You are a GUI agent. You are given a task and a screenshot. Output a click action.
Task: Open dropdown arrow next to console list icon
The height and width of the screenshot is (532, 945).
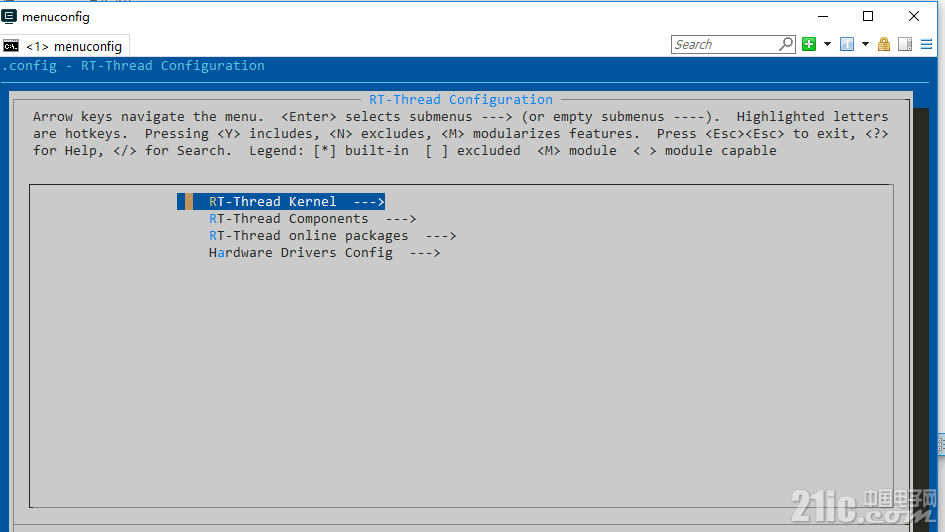pos(865,44)
